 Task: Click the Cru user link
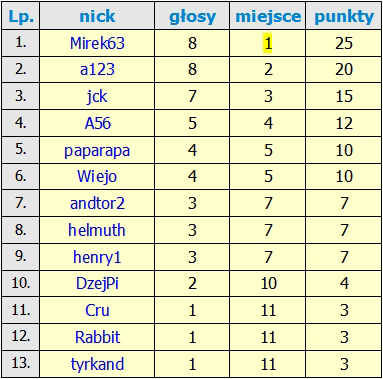tap(97, 310)
